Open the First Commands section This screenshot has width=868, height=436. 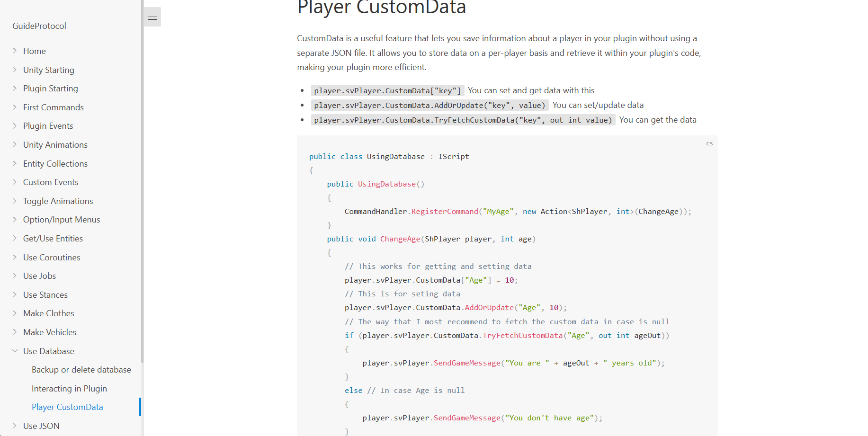54,107
